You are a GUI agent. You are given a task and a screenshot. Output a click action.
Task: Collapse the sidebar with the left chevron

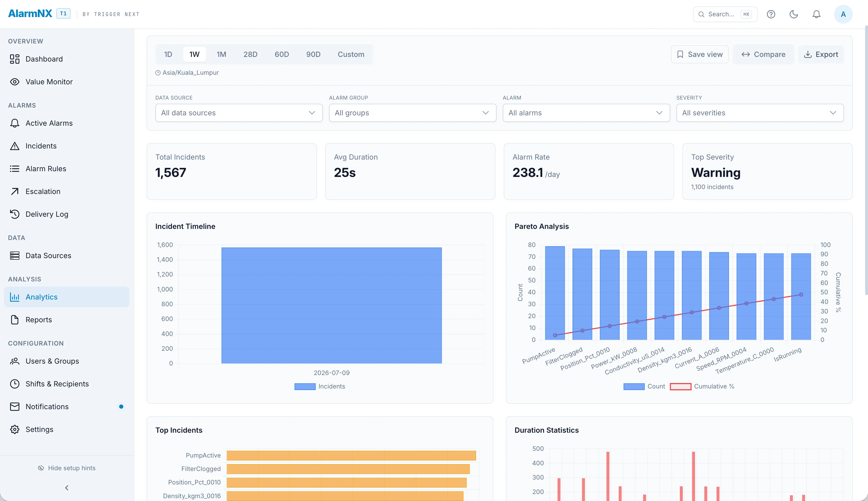tap(67, 488)
